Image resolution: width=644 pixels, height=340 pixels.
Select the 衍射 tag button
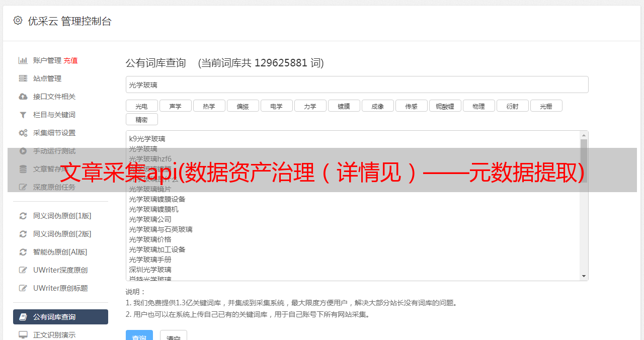512,106
